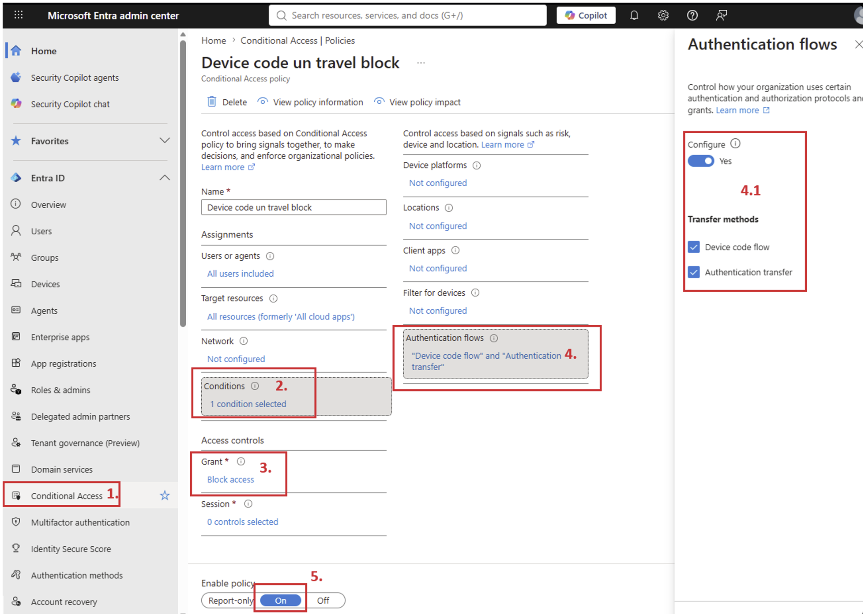
Task: Click the Domain services sidebar icon
Action: pyautogui.click(x=16, y=469)
